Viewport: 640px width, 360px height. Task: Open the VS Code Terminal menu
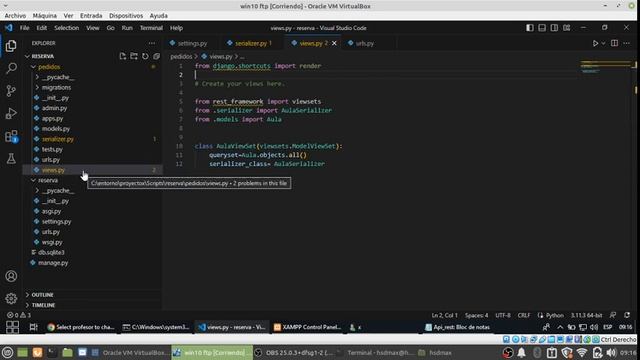tap(151, 28)
